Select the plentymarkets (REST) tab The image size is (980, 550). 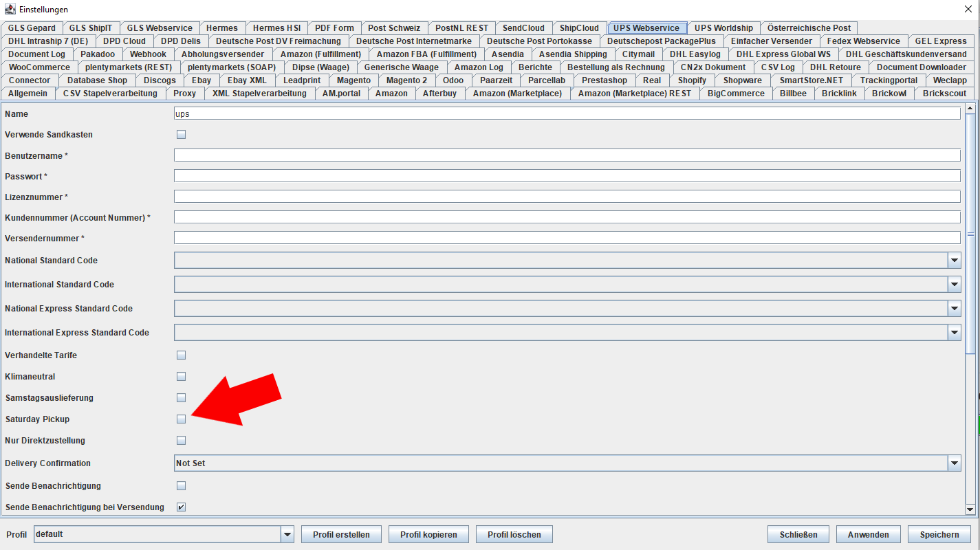[x=129, y=67]
